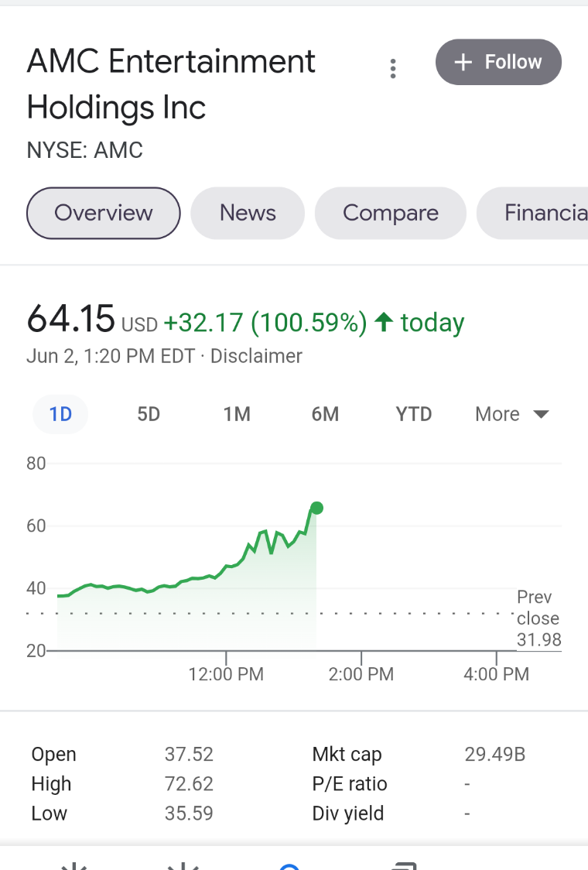
Task: Switch to the News tab
Action: tap(248, 213)
